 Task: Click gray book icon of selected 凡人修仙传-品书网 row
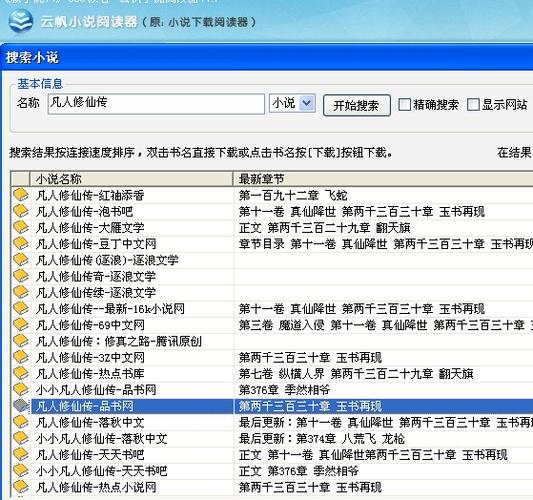tap(21, 406)
